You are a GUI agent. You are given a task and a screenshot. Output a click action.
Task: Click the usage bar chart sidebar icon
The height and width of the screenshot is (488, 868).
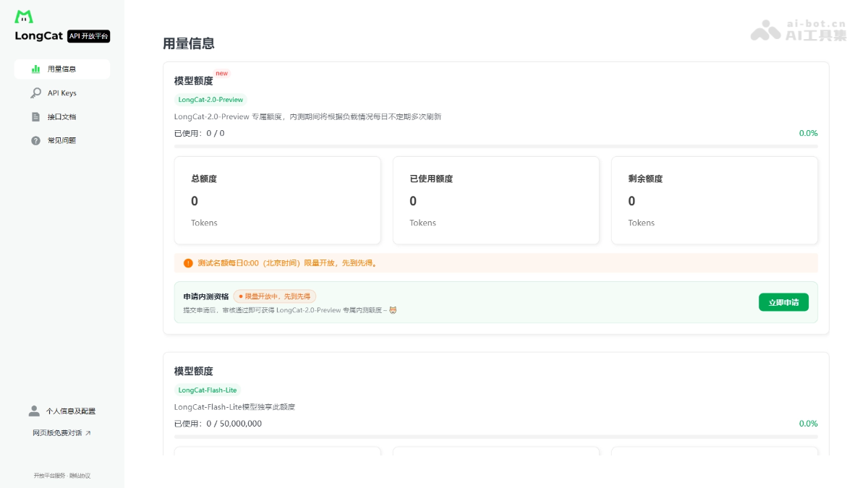pyautogui.click(x=35, y=69)
